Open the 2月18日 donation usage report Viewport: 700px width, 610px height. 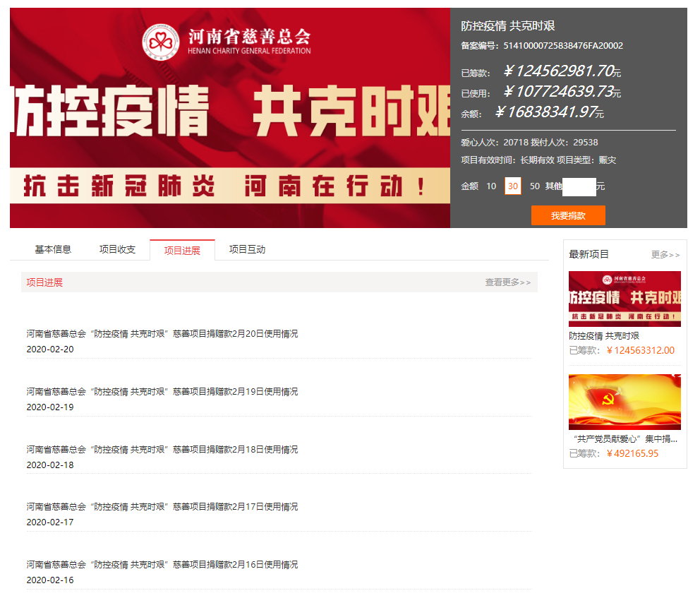tap(162, 450)
